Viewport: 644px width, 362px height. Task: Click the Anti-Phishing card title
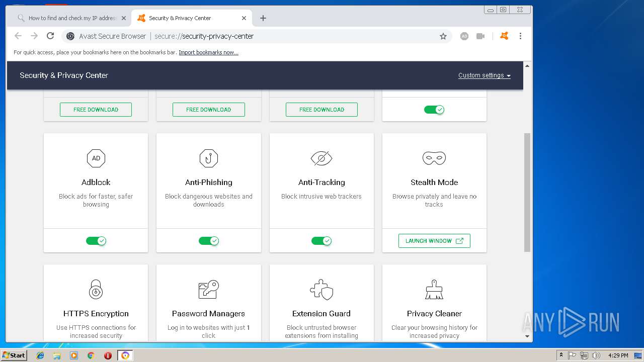[x=209, y=183]
